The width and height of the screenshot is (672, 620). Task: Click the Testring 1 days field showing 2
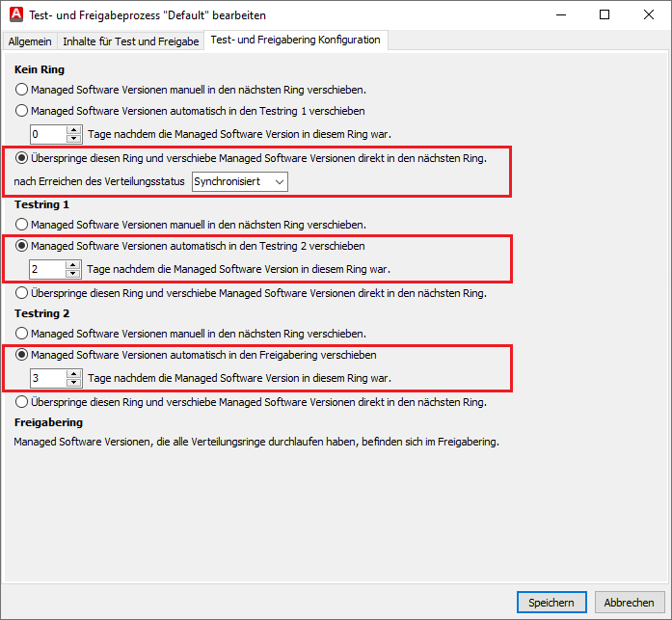[x=47, y=269]
